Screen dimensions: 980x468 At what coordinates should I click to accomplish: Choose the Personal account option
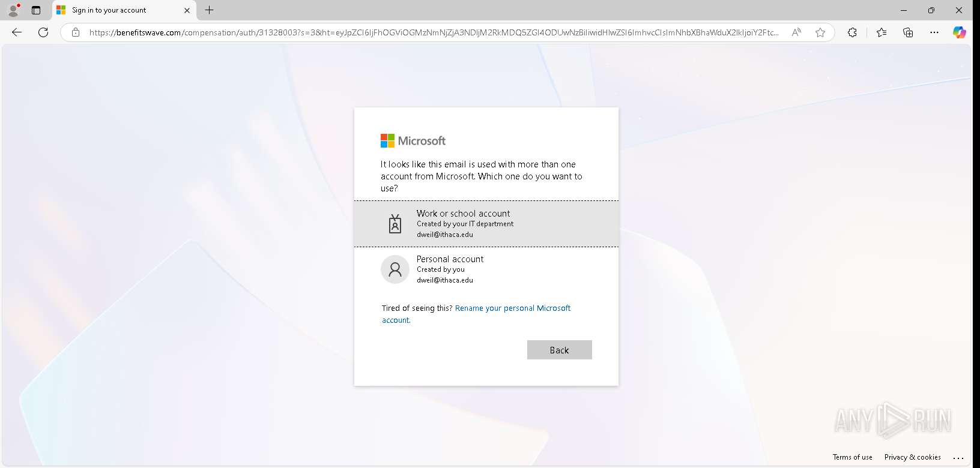(x=486, y=269)
